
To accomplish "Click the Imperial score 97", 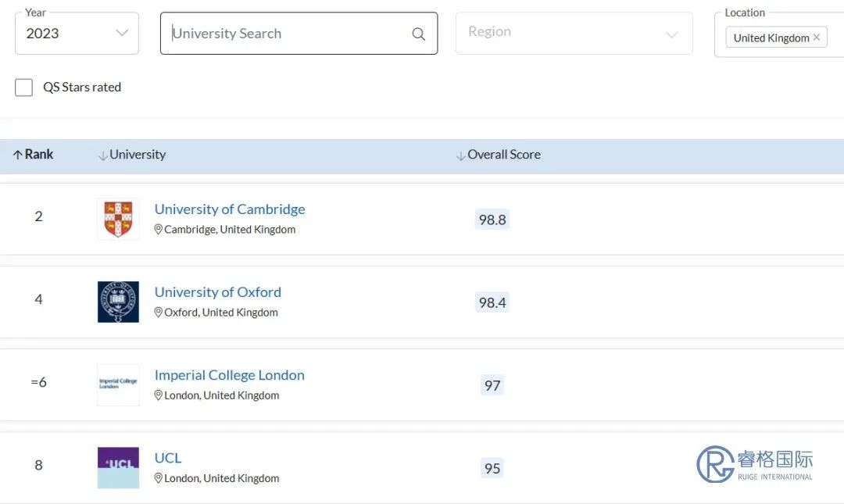I will (492, 385).
